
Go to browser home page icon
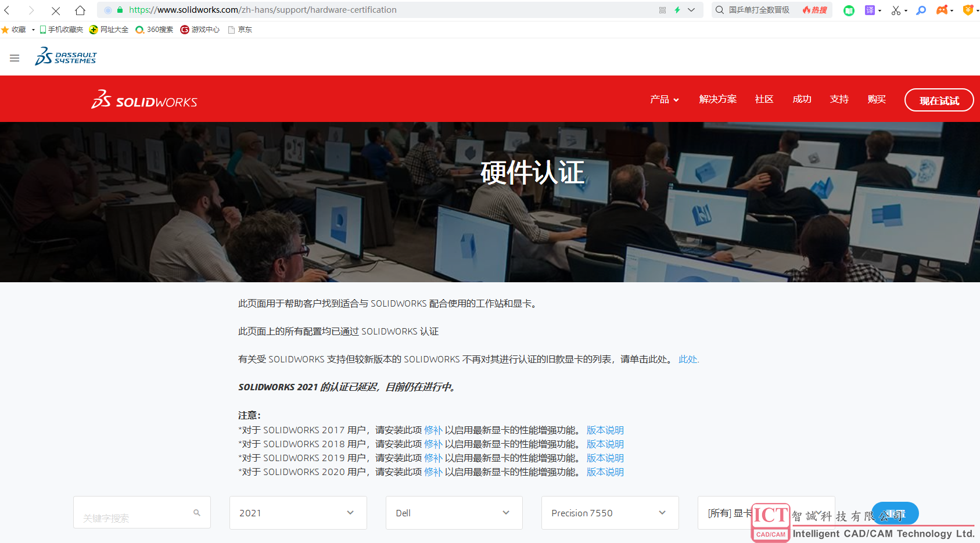[x=80, y=10]
